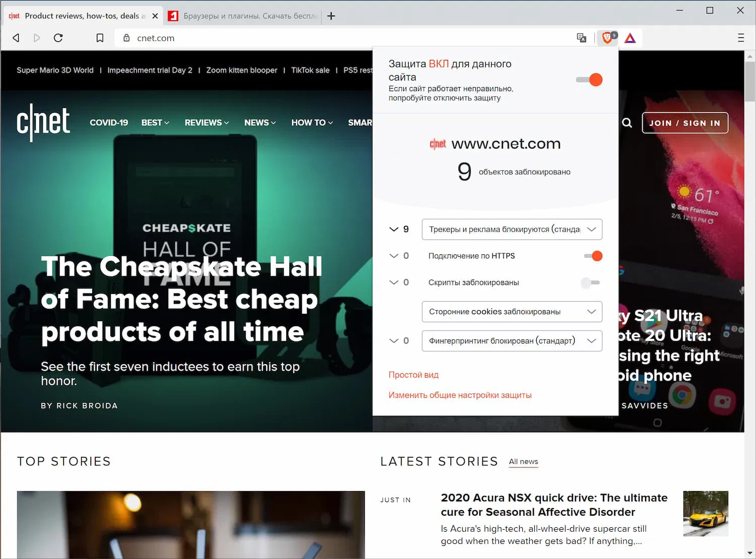Expand the HTTPS connection details chevron
This screenshot has width=756, height=559.
point(394,256)
